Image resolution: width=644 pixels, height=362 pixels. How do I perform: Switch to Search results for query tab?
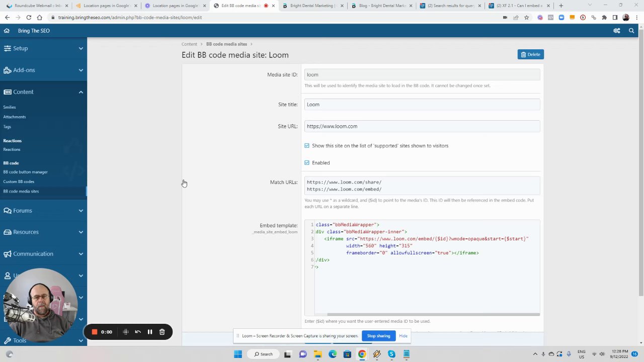tap(450, 6)
